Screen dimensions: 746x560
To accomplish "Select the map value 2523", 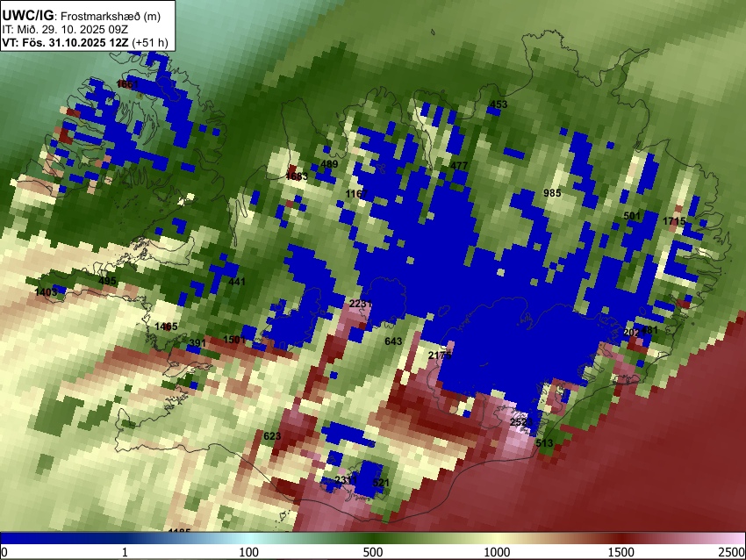I will tap(521, 422).
